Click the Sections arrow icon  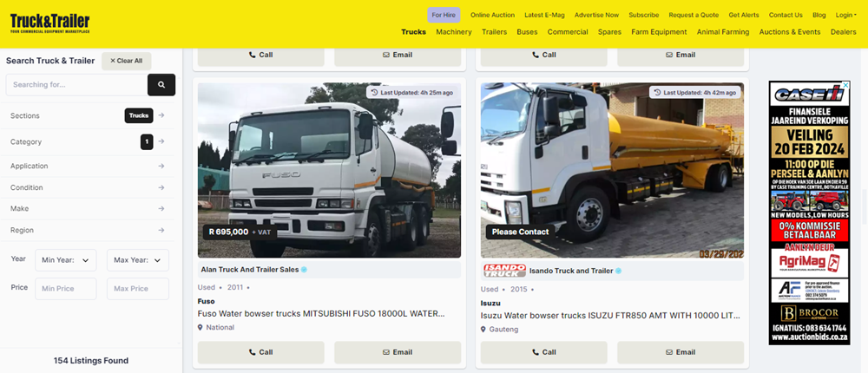pos(161,115)
